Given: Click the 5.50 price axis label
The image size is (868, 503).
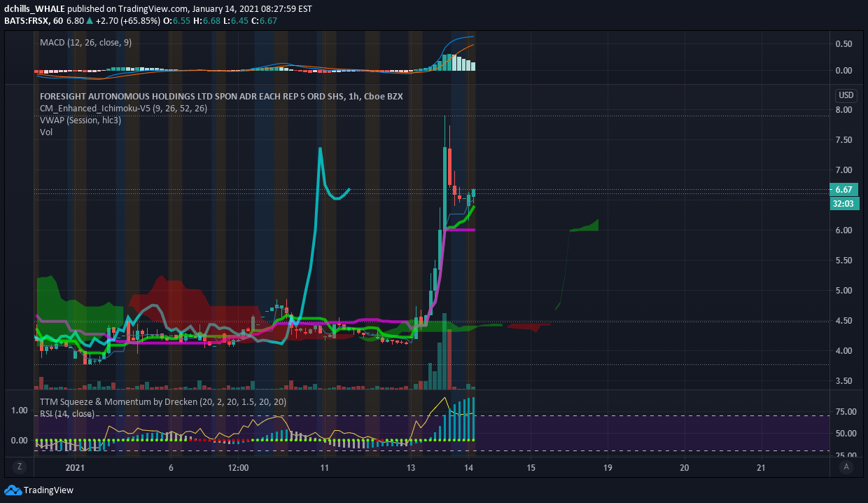Looking at the screenshot, I should point(844,261).
